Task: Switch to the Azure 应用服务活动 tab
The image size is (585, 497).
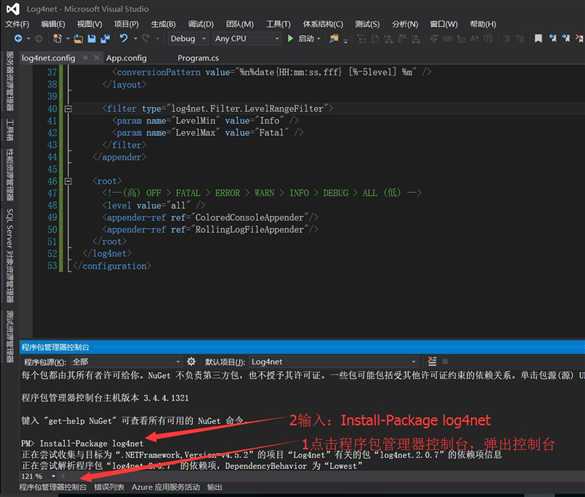Action: pyautogui.click(x=166, y=487)
